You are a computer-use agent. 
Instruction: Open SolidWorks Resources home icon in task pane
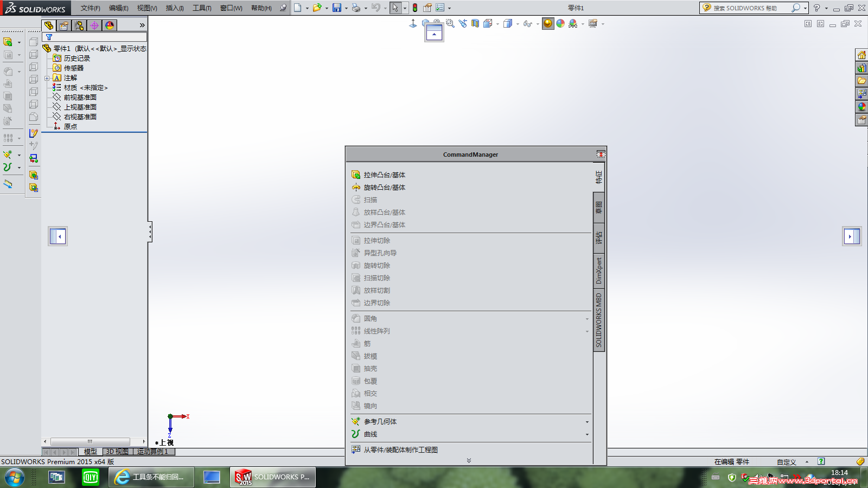pos(861,55)
